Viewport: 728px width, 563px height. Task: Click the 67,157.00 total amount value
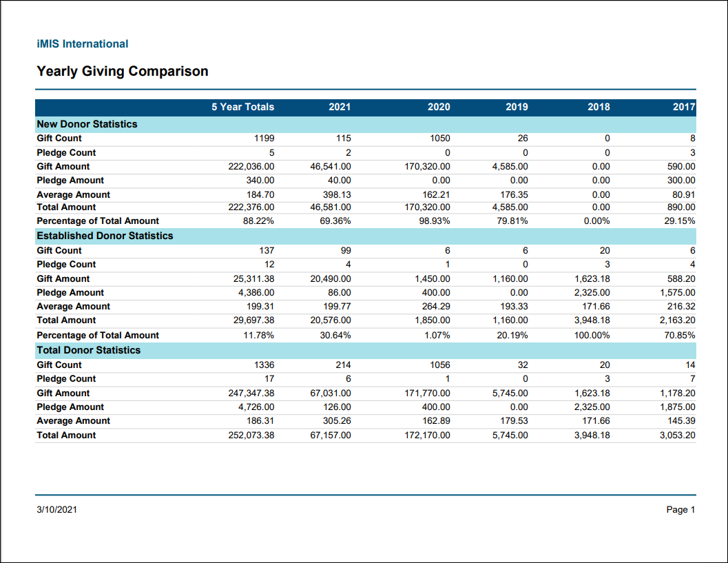click(331, 436)
